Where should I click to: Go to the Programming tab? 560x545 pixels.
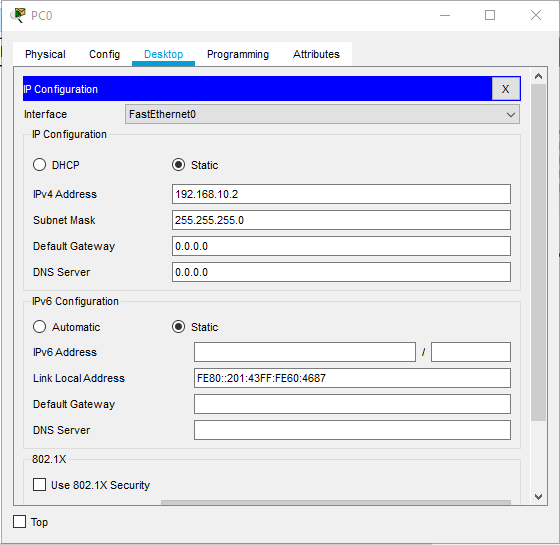[238, 54]
